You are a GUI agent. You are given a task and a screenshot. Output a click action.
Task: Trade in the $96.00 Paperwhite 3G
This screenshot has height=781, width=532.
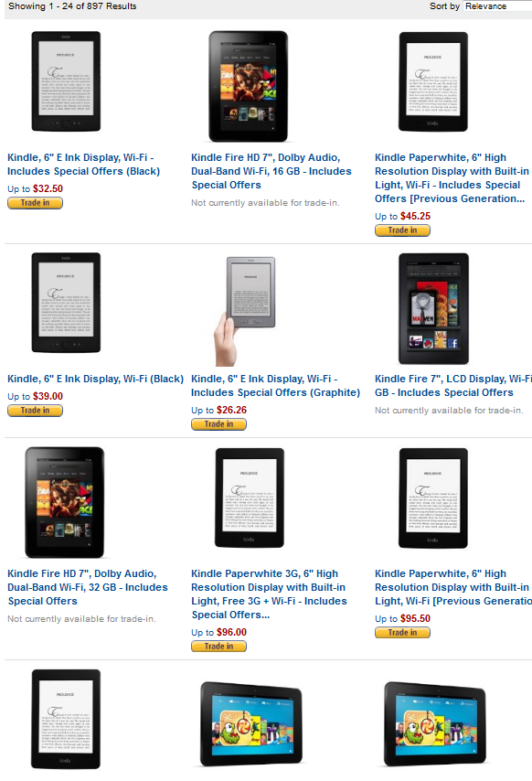218,647
